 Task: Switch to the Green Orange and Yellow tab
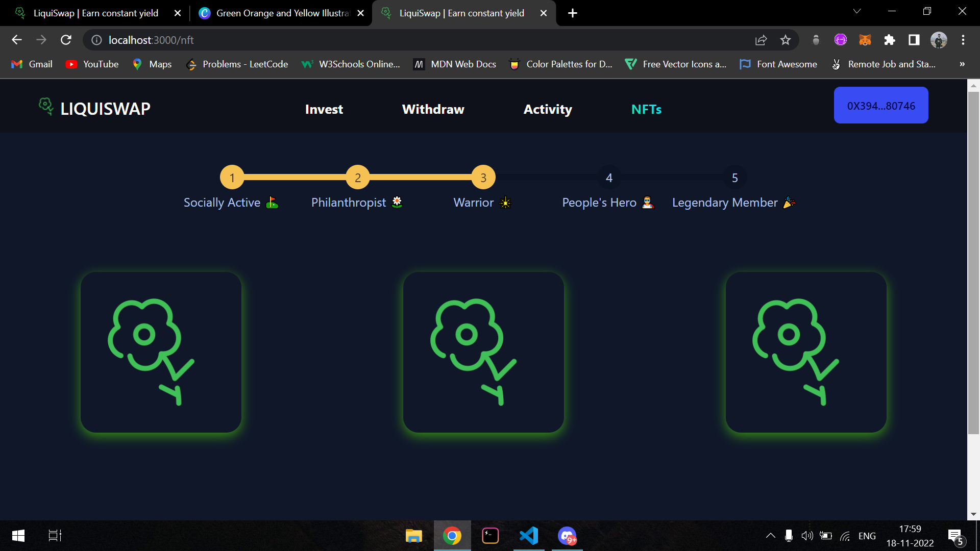[282, 13]
